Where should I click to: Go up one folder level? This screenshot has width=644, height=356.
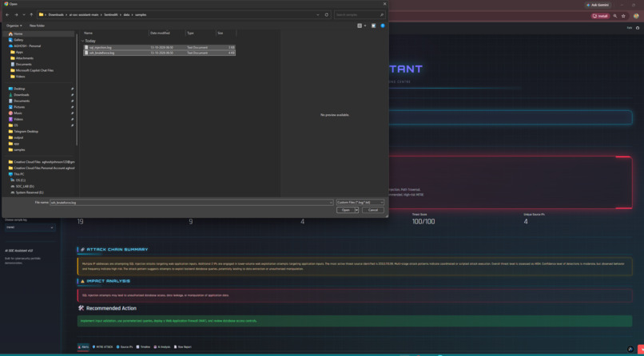coord(31,14)
